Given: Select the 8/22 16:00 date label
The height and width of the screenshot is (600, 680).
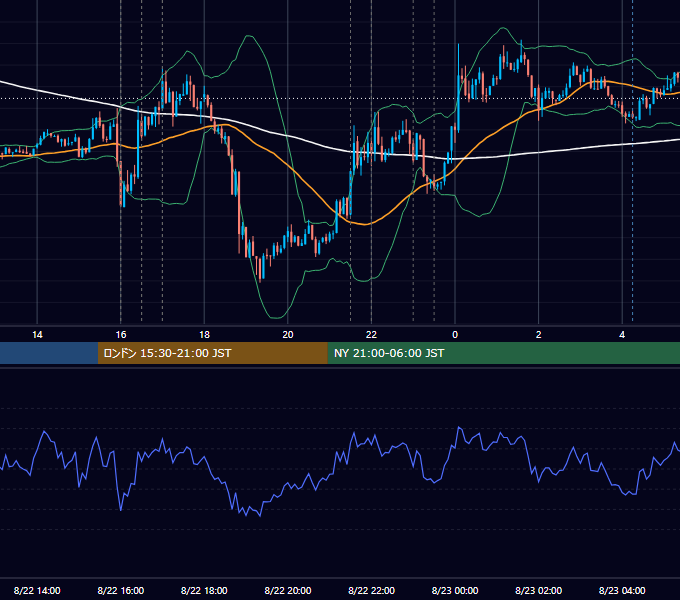Looking at the screenshot, I should (121, 590).
